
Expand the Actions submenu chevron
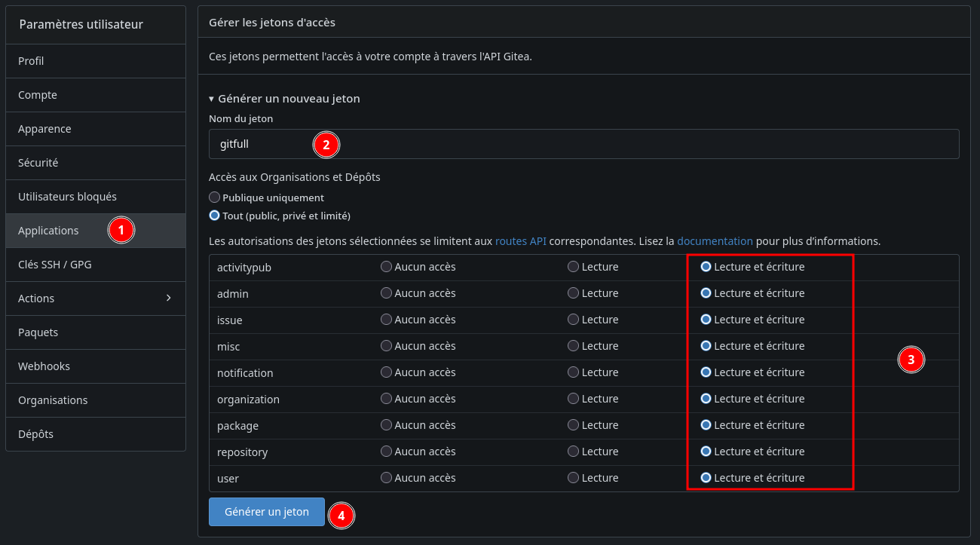coord(168,299)
